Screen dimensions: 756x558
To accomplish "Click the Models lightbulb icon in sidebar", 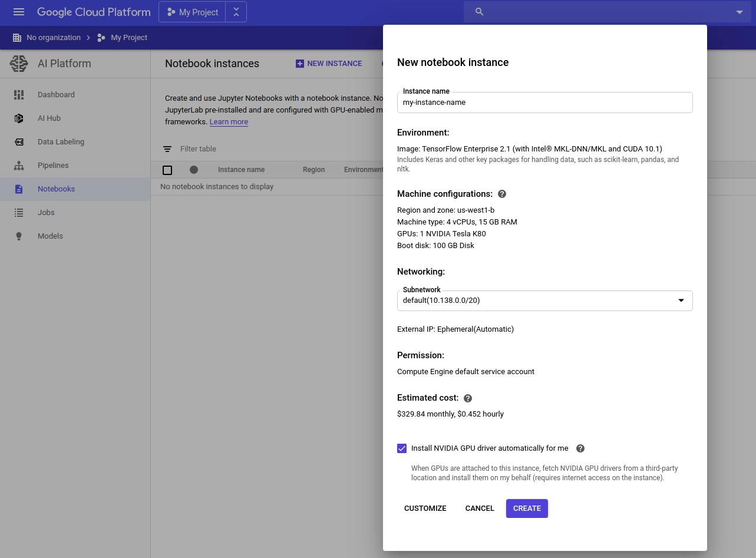I will [19, 236].
